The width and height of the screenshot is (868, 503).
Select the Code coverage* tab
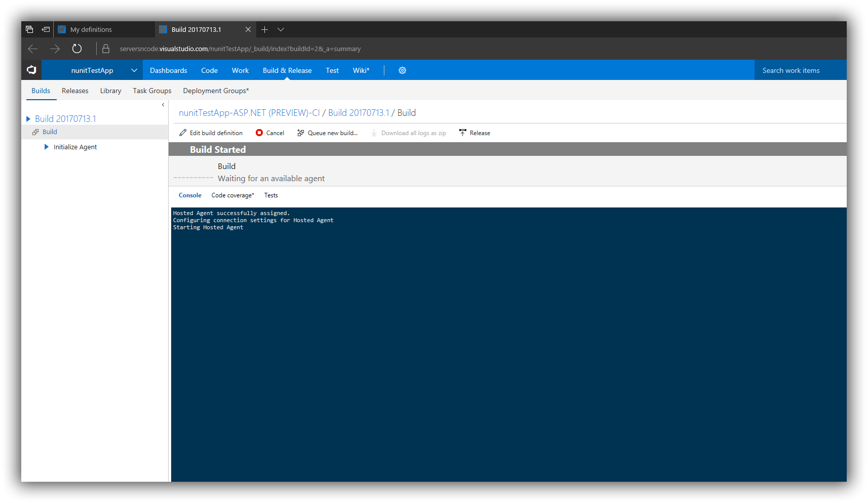pyautogui.click(x=232, y=195)
